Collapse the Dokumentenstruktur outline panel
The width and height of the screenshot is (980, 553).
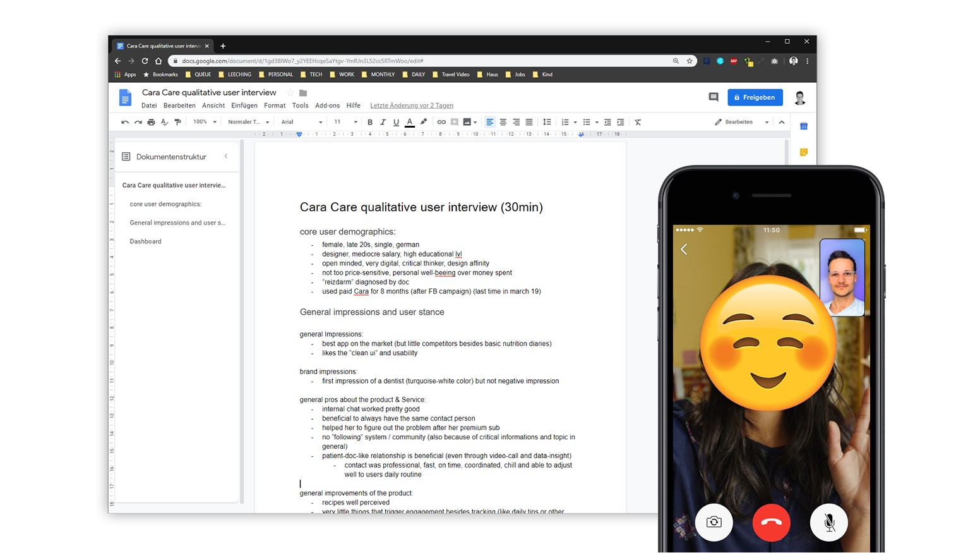[226, 156]
